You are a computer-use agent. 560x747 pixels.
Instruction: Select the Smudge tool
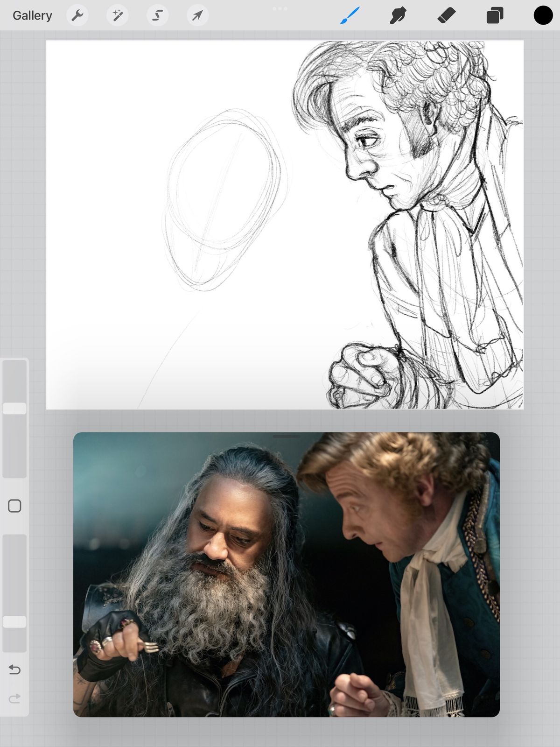398,15
